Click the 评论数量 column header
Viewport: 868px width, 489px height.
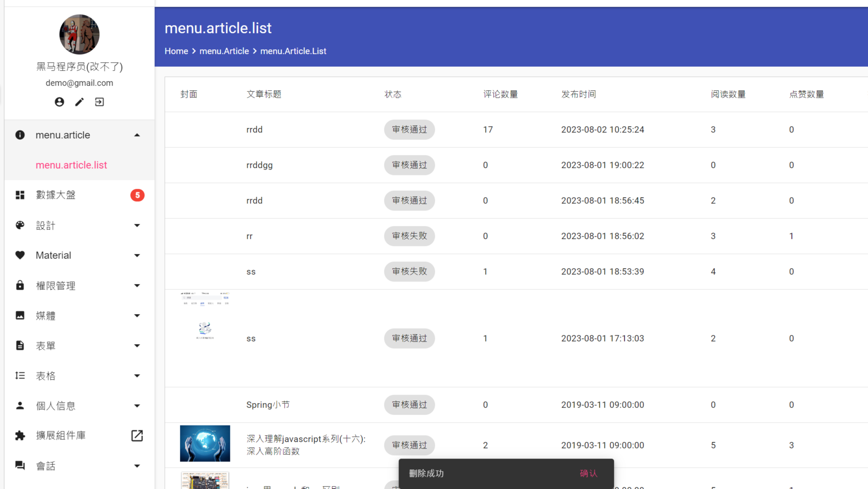[500, 94]
